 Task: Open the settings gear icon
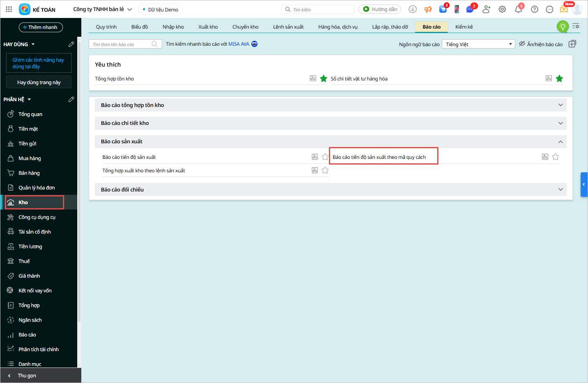(502, 9)
